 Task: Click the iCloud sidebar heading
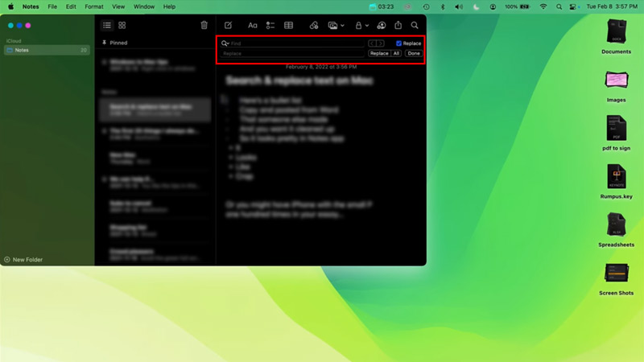click(14, 41)
